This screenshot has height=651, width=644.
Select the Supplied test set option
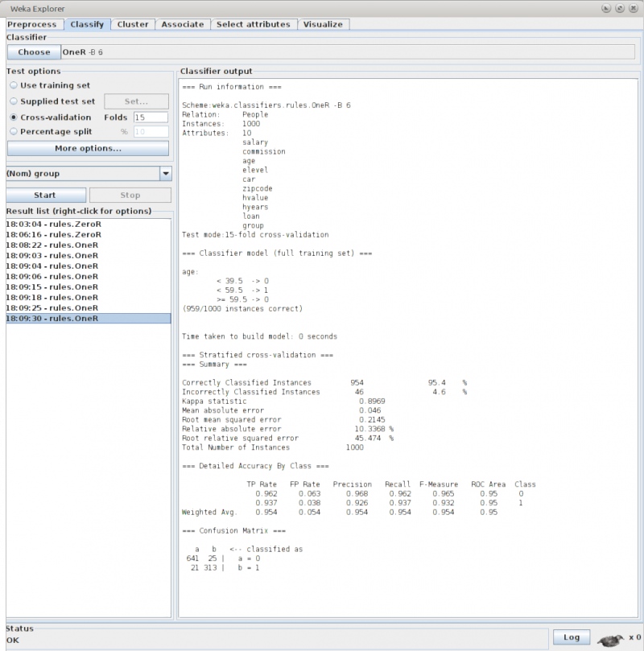pos(52,101)
